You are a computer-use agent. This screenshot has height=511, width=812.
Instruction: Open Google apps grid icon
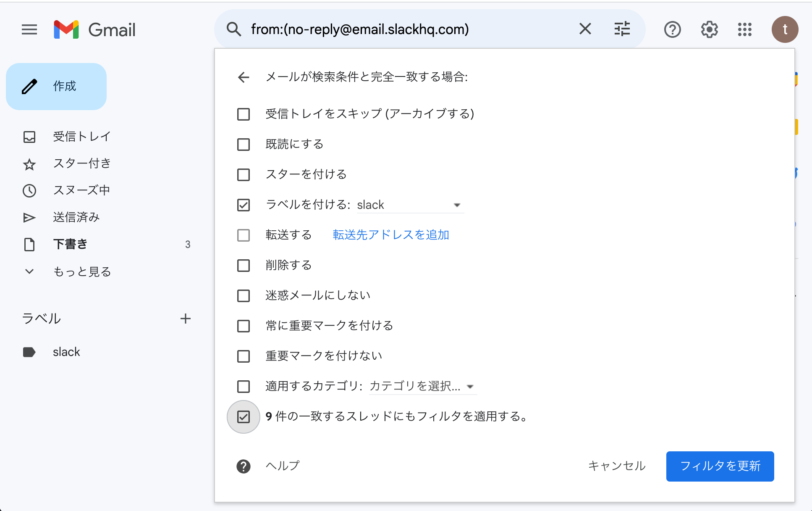745,29
